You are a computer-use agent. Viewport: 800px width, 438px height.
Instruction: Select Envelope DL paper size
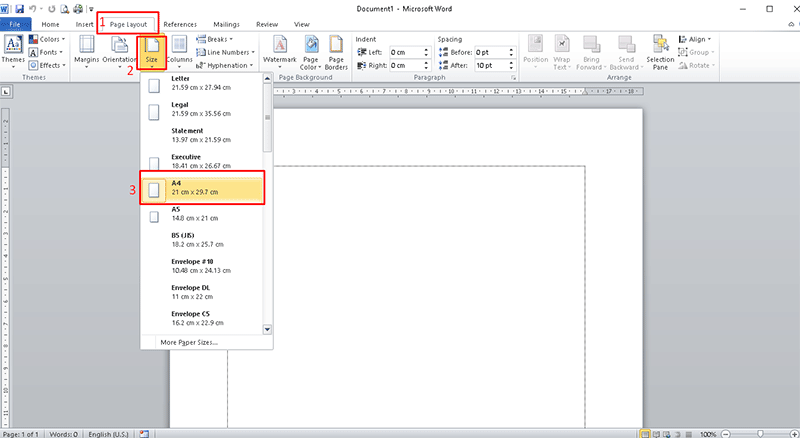pos(202,294)
